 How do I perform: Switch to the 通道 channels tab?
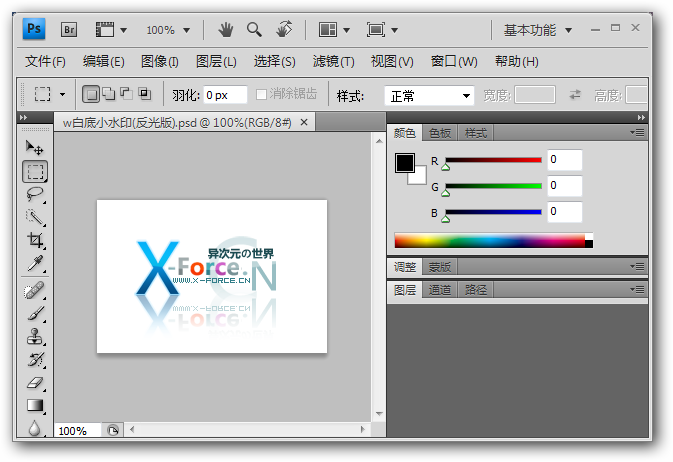point(440,290)
